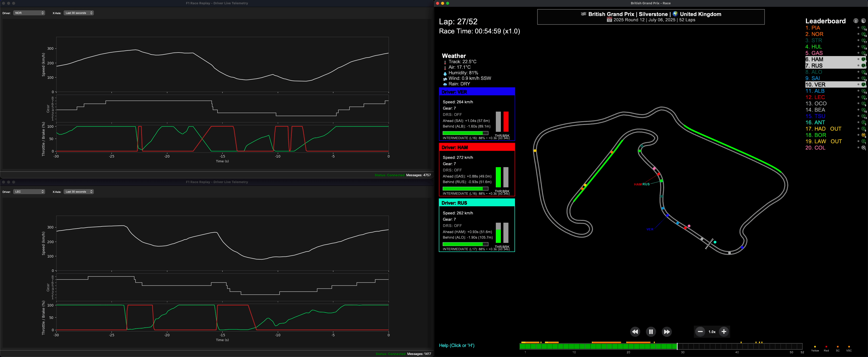This screenshot has height=357, width=868.
Task: Click LEC's intermediate tyre icon
Action: click(863, 97)
